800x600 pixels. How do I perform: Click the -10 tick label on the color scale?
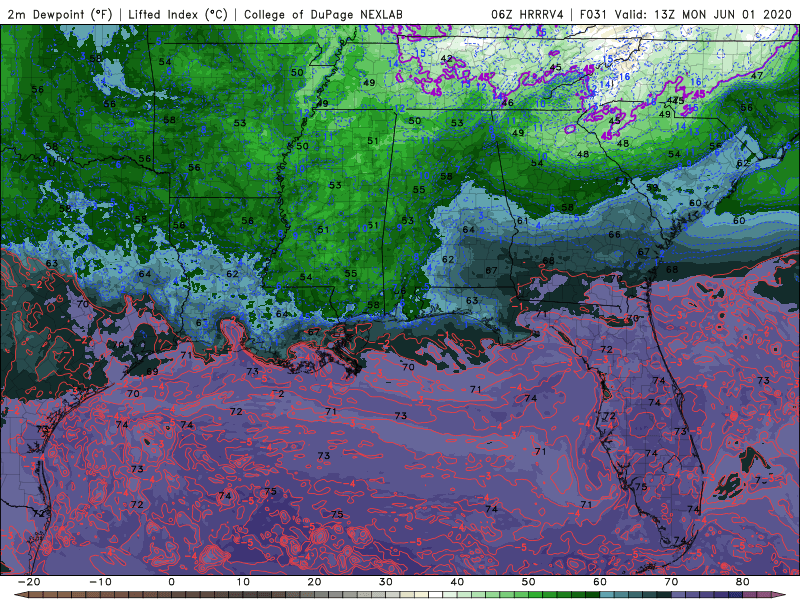point(101,582)
